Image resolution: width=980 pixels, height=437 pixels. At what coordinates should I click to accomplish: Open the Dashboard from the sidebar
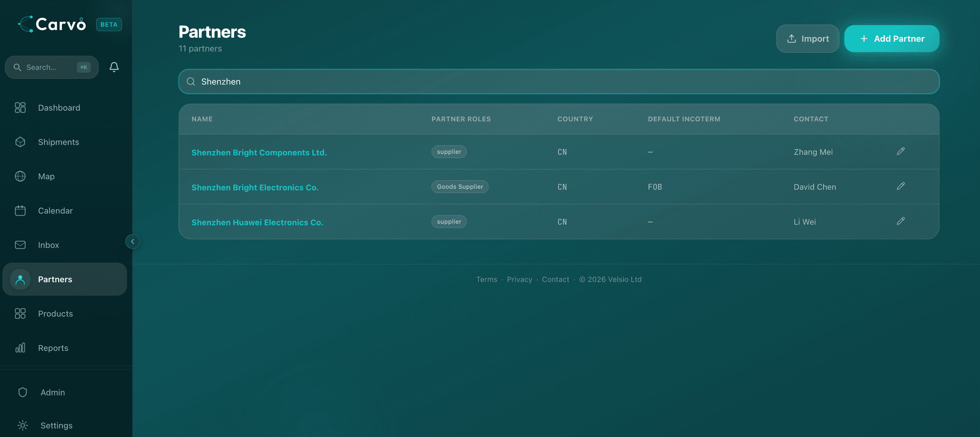[21, 108]
